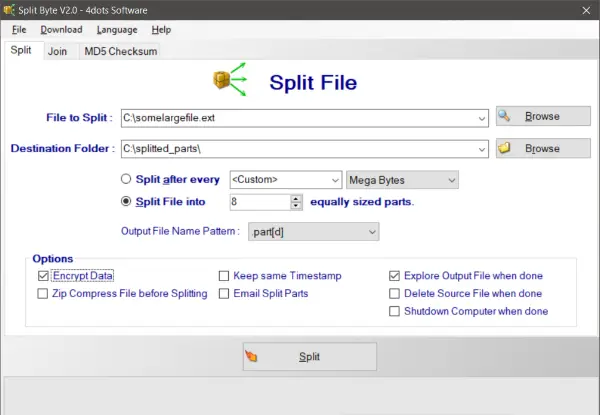
Task: Uncheck Explore Output File when done
Action: click(395, 276)
